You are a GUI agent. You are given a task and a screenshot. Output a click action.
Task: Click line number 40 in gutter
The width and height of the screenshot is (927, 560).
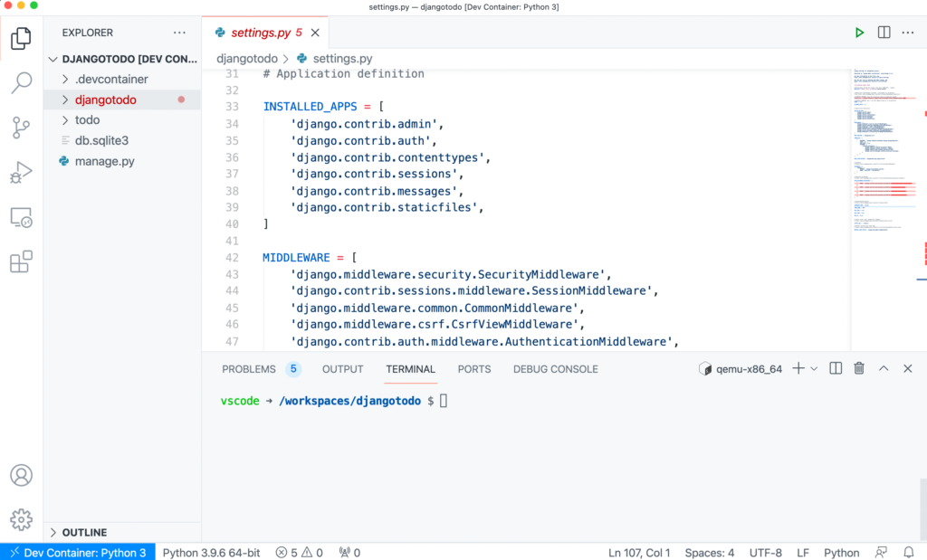(232, 224)
